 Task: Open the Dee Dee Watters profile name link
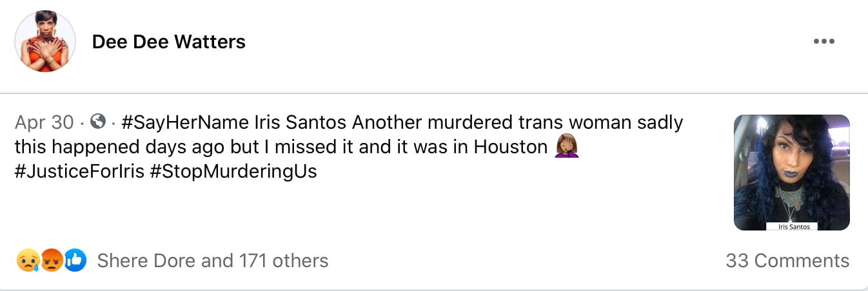(x=168, y=42)
